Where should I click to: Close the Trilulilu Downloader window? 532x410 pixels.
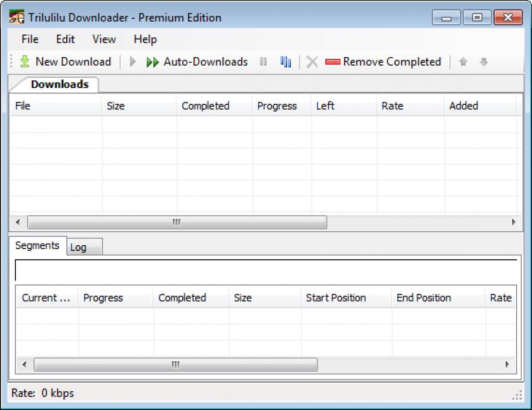tap(508, 18)
